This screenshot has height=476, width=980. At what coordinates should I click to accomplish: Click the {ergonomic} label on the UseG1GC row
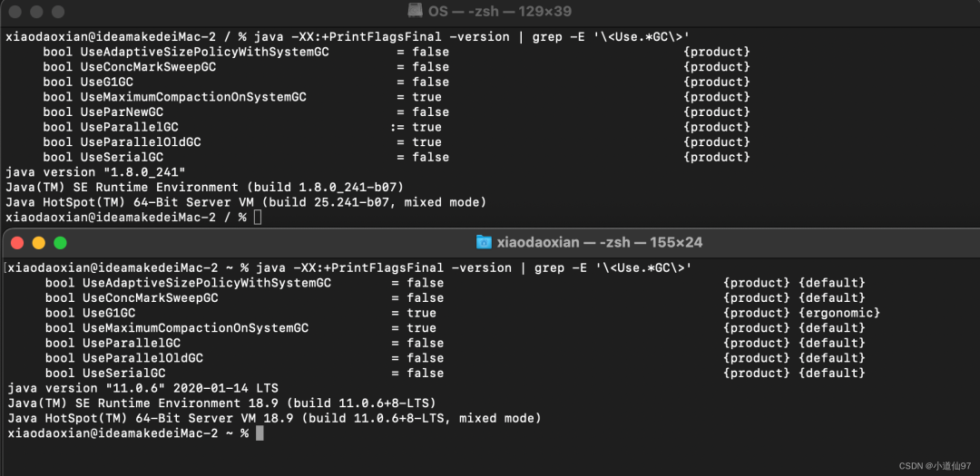pyautogui.click(x=838, y=312)
